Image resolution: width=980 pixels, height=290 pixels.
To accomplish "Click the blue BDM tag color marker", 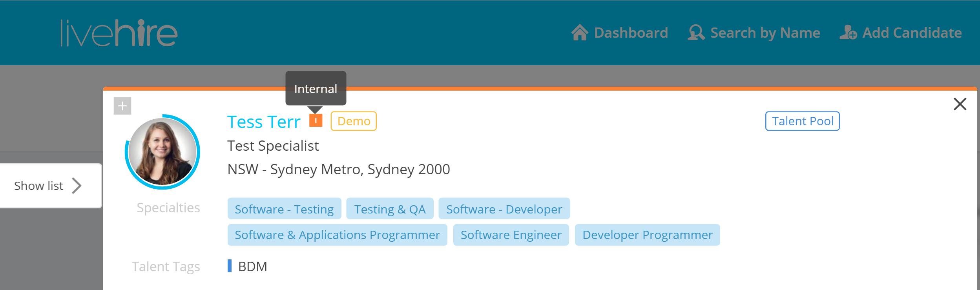I will click(230, 266).
